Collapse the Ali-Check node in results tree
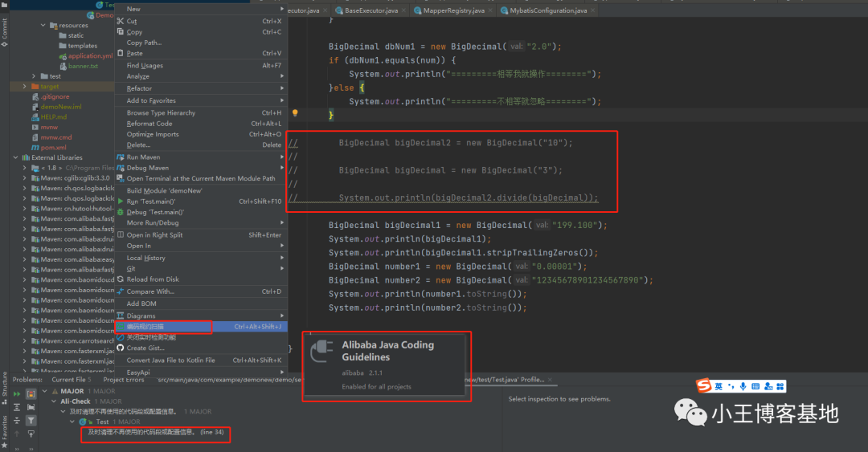The image size is (868, 452). pyautogui.click(x=54, y=401)
